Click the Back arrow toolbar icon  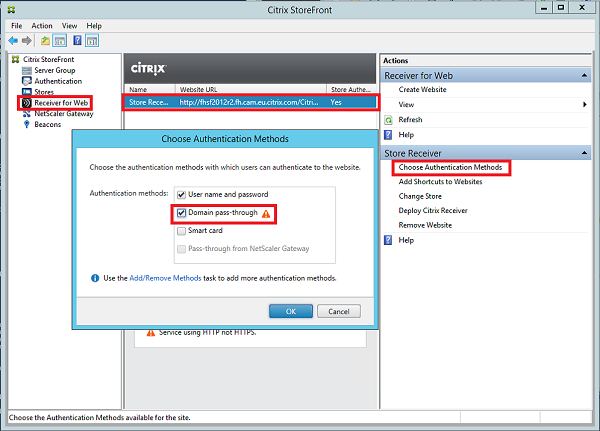pyautogui.click(x=13, y=41)
